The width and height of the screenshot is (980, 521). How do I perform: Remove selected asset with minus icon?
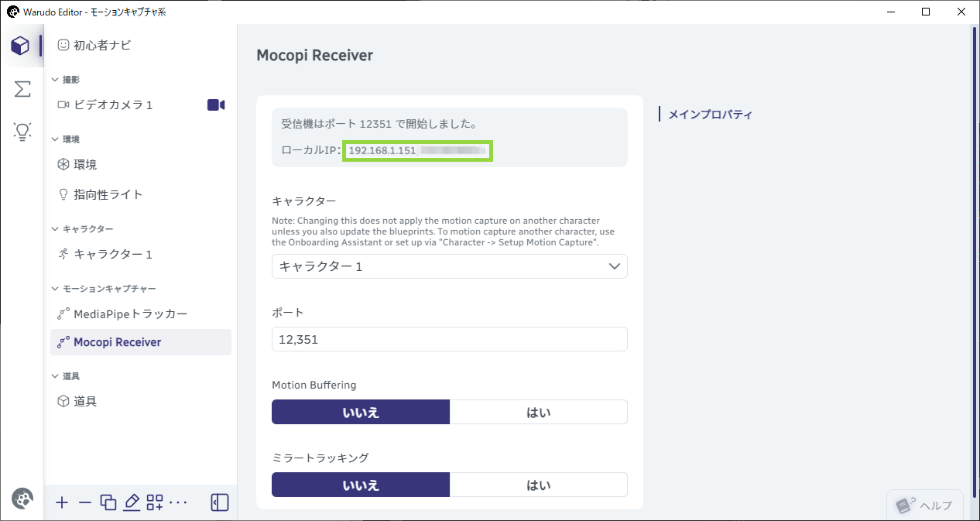tap(85, 502)
